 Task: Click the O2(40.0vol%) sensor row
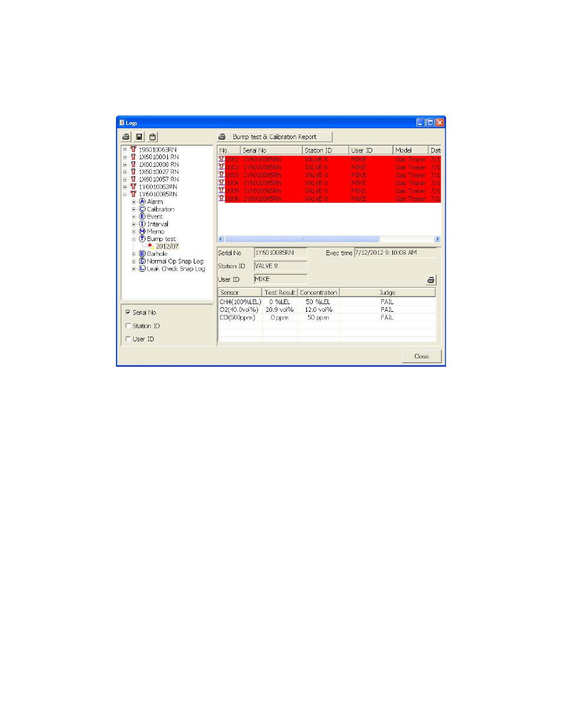point(327,309)
